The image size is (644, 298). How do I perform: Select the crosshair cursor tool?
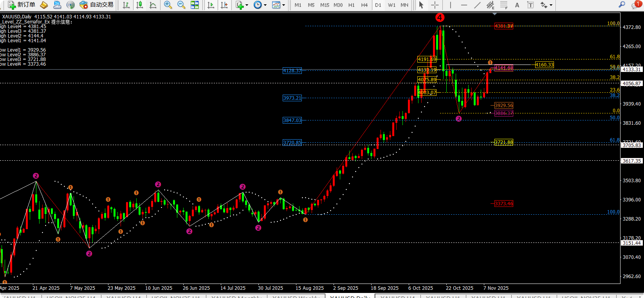[435, 5]
